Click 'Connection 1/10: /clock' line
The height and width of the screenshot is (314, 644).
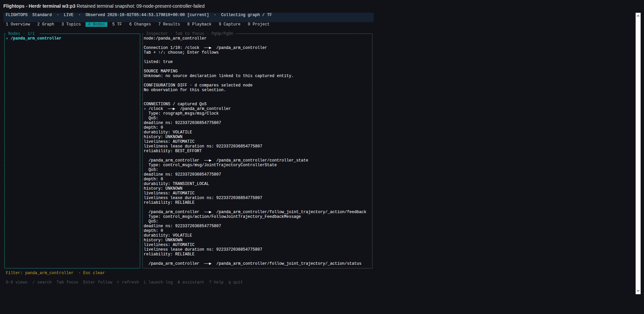click(205, 48)
